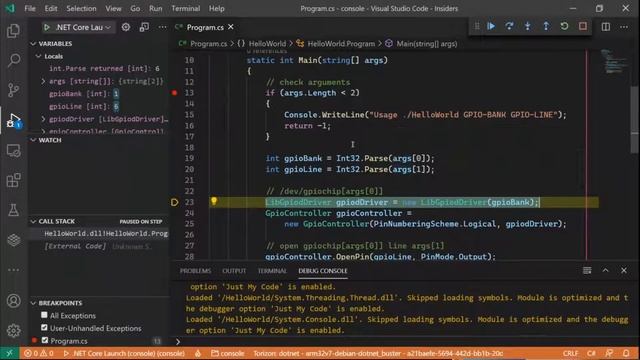
Task: Open editor more actions ellipsis
Action: (x=624, y=27)
